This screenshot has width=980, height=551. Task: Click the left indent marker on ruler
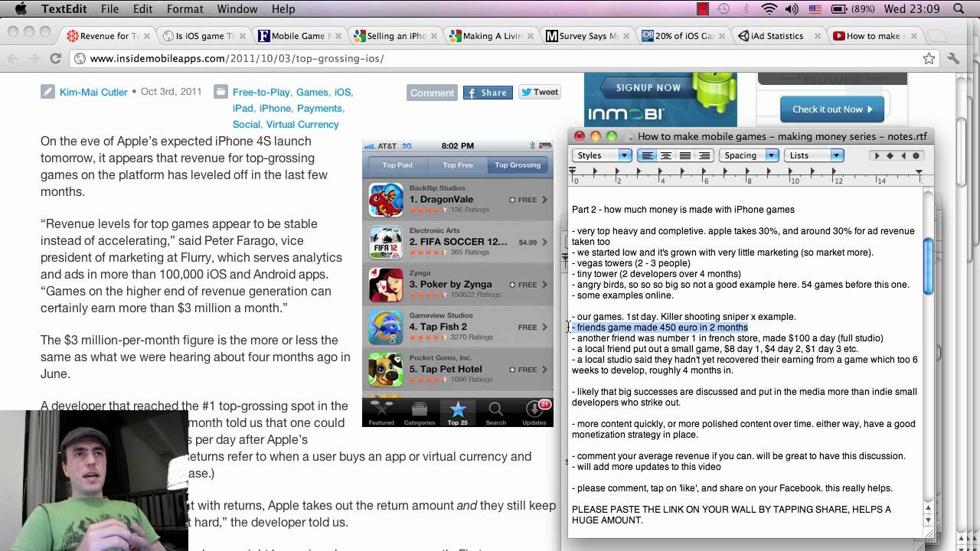tap(573, 173)
